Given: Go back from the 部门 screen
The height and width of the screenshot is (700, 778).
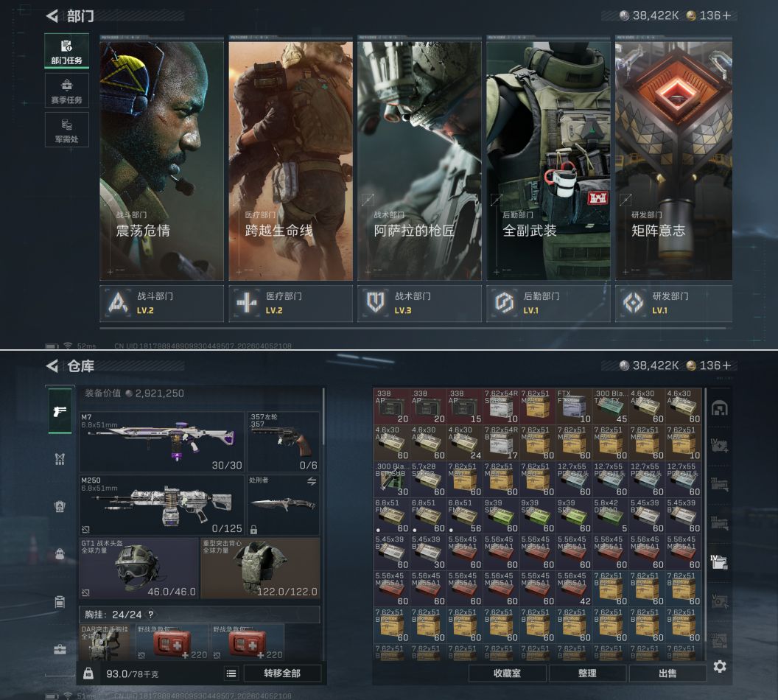Looking at the screenshot, I should pos(52,15).
